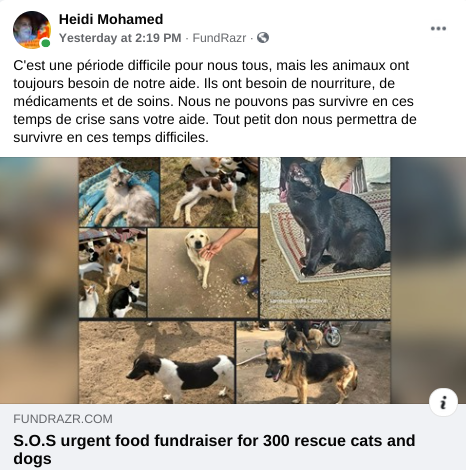
Task: Click the German Shepherd dog photo
Action: (313, 362)
